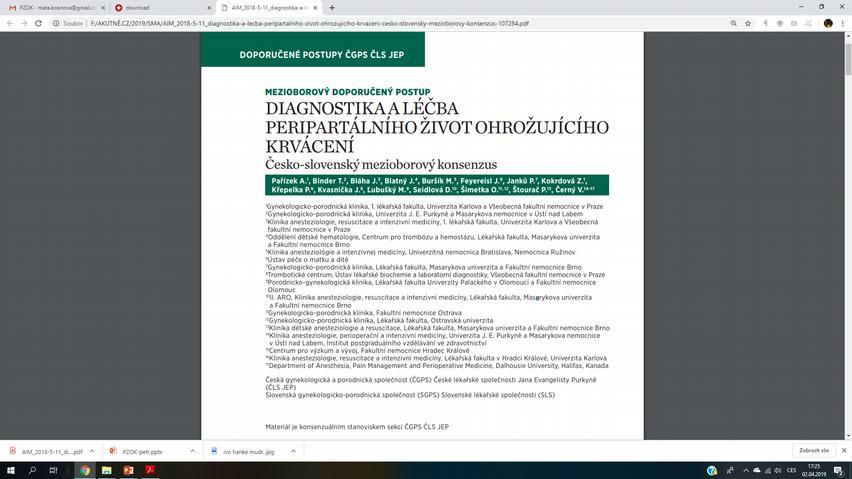Click the People icon in taskbar
Viewport: 852px width, 479px height.
tap(730, 470)
